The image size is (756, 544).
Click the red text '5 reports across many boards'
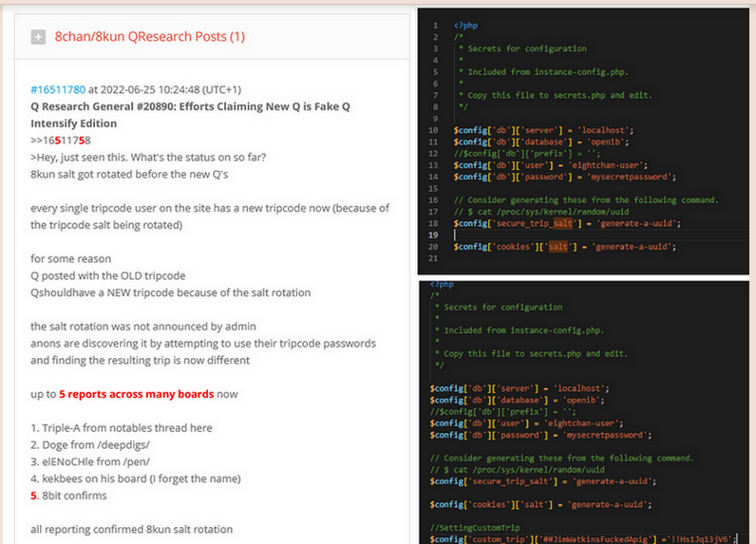(x=137, y=394)
